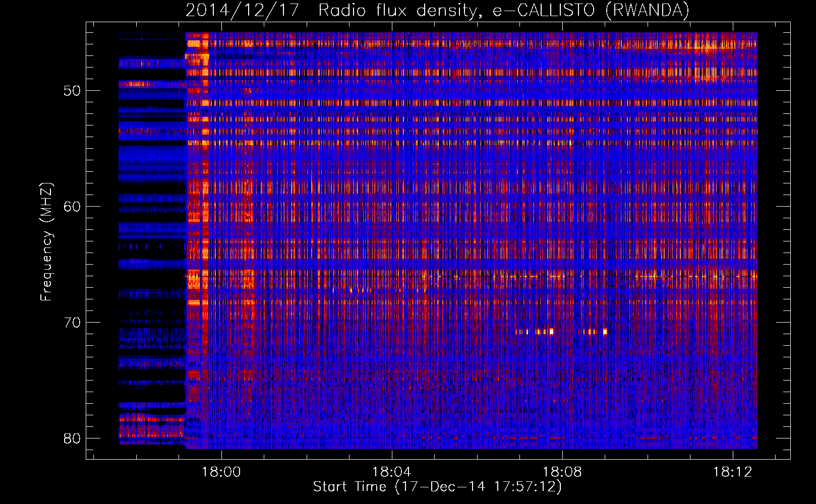This screenshot has height=504, width=816.
Task: Click the 18:08 time tick label
Action: (x=562, y=472)
